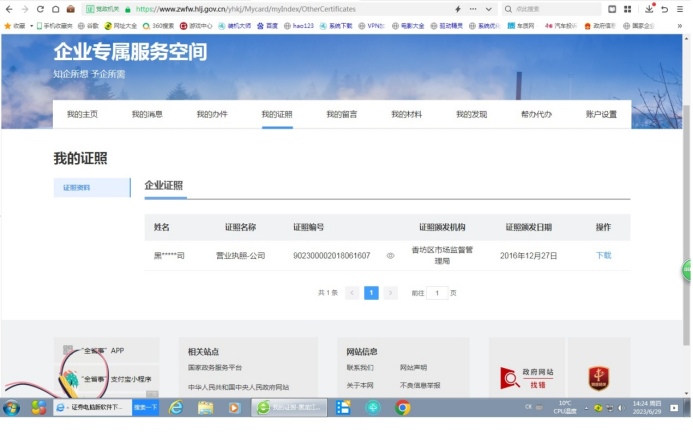Image resolution: width=693 pixels, height=433 pixels.
Task: Switch to 我的消息 tab
Action: click(x=147, y=115)
